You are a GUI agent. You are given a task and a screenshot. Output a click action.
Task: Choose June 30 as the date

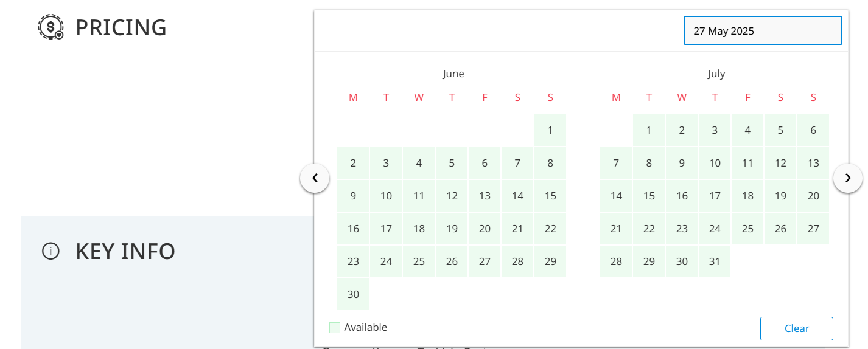pyautogui.click(x=353, y=294)
